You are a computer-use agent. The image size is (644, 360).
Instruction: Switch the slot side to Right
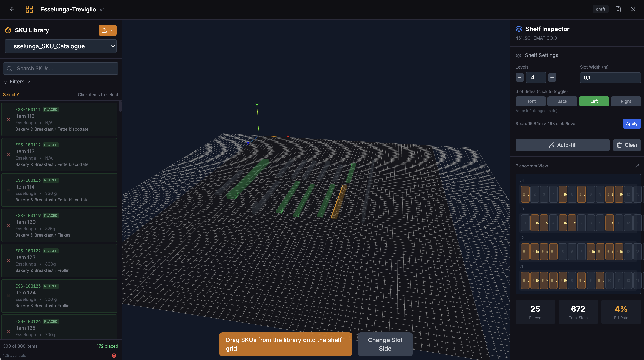(x=626, y=101)
